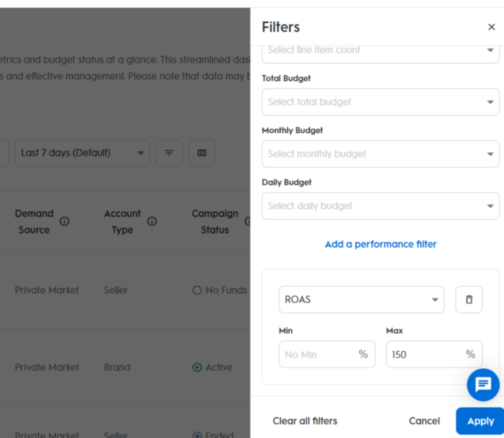Viewport: 504px width, 438px height.
Task: Delete the ROAS performance filter
Action: [x=469, y=300]
